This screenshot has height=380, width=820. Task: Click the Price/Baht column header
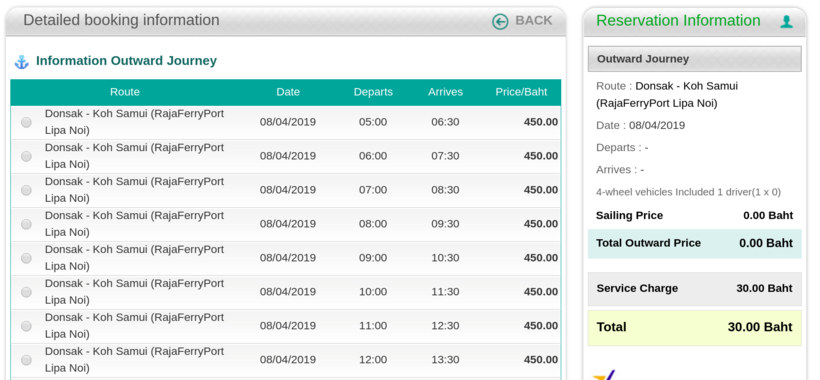pos(521,92)
